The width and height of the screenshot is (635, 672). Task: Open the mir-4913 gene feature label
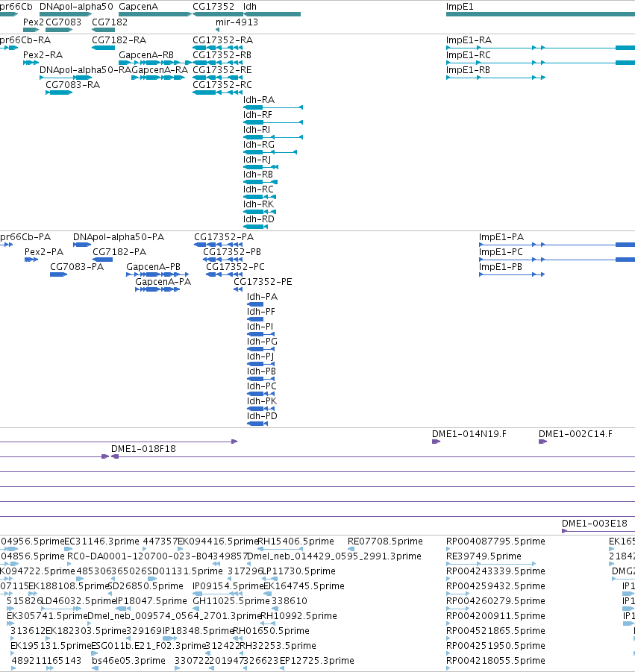(237, 22)
